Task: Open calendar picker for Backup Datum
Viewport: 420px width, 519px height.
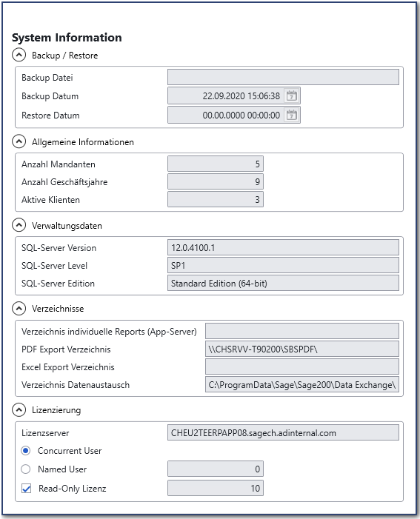Action: [292, 96]
